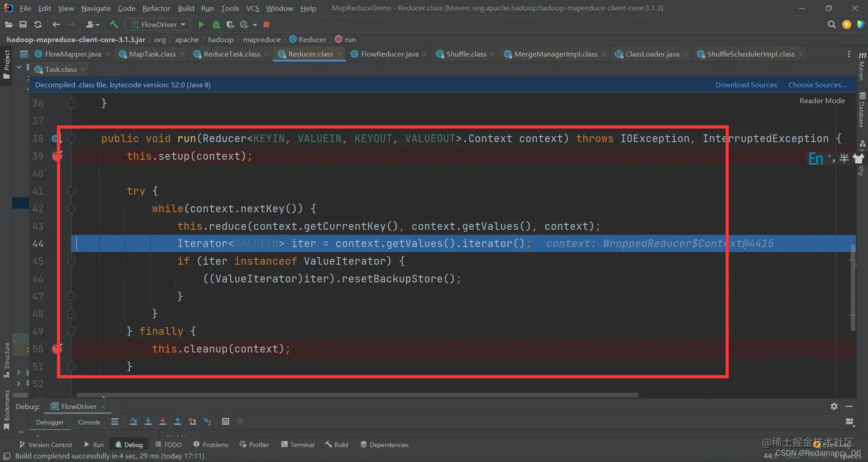Open the debug panel settings gear
Viewport: 868px width, 462px height.
(x=834, y=406)
